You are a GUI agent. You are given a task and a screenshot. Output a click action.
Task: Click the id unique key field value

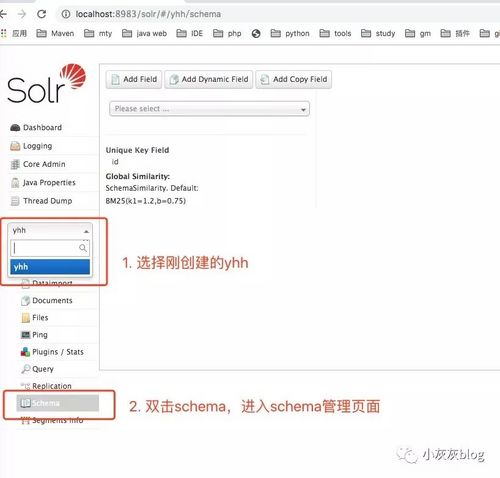pyautogui.click(x=115, y=162)
